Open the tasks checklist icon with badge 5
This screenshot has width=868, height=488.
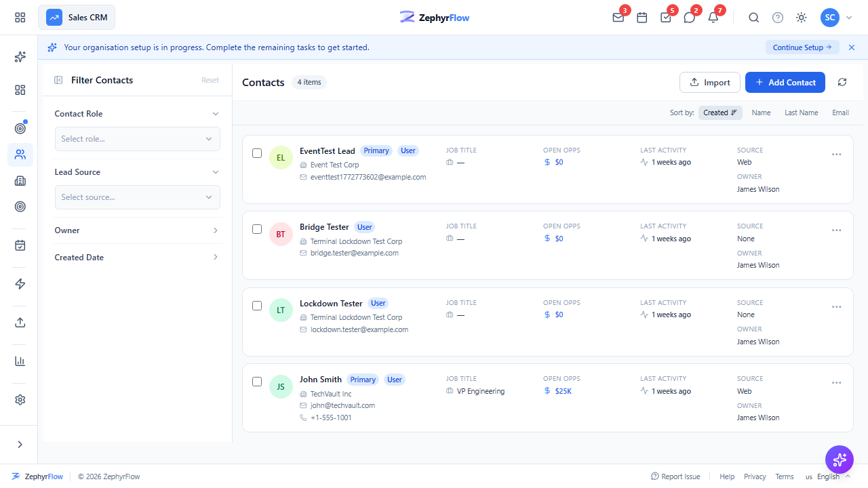666,18
